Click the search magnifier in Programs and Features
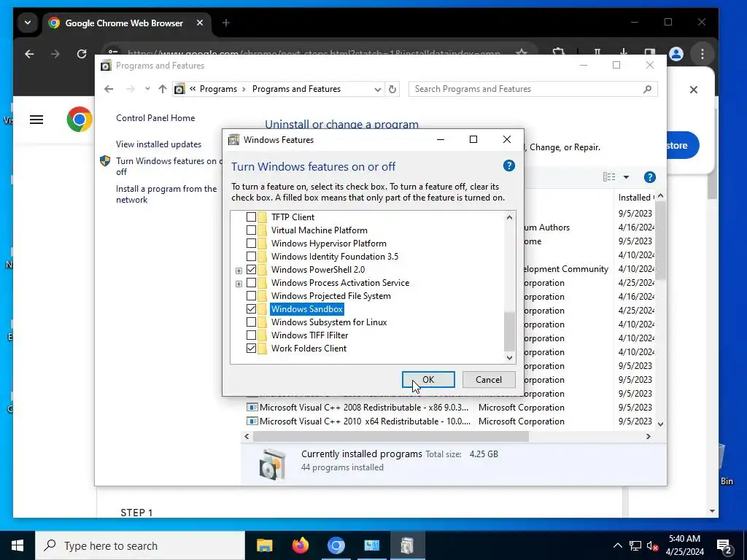The image size is (747, 560). [647, 89]
